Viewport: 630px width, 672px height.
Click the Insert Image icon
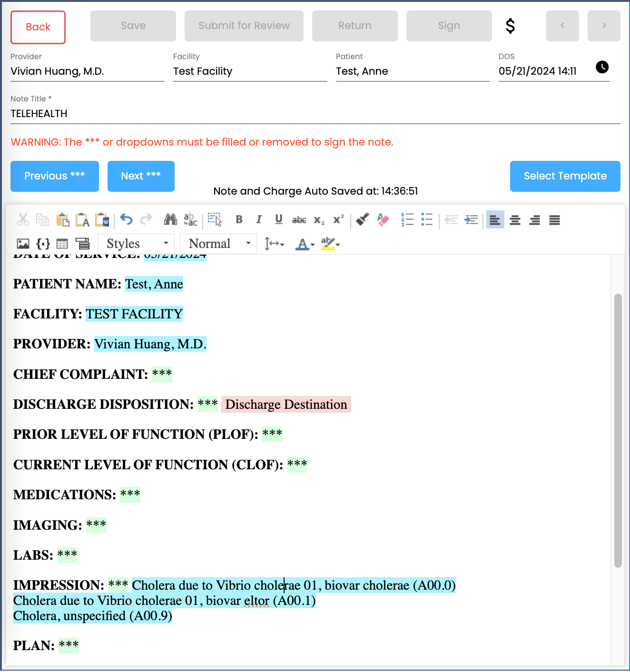tap(23, 244)
